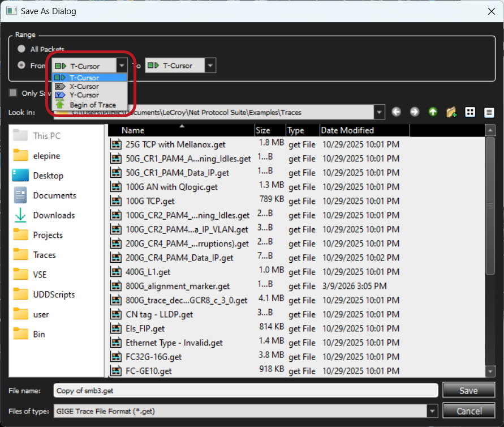Toggle the Only Save checkbox
Viewport: 504px width, 427px height.
pyautogui.click(x=13, y=93)
